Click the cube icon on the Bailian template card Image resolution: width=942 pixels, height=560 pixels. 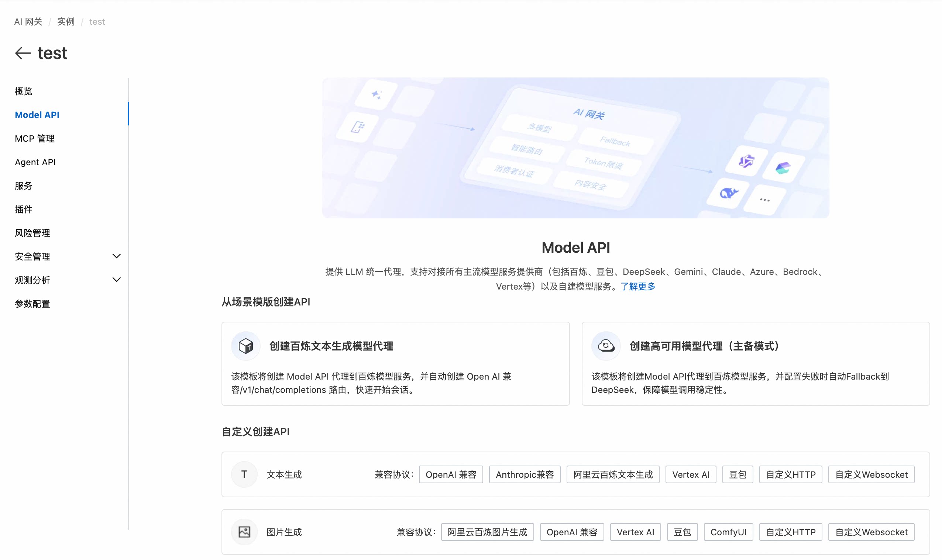(245, 346)
